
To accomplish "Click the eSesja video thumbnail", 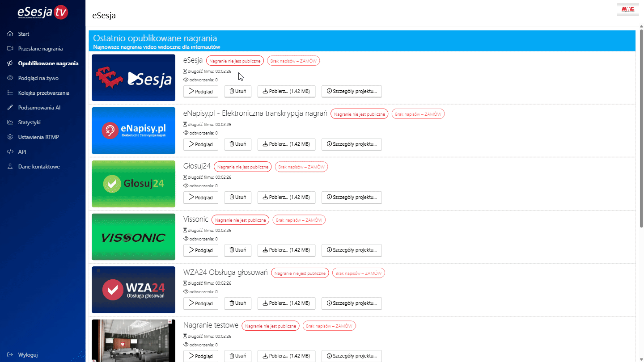I will click(x=133, y=78).
